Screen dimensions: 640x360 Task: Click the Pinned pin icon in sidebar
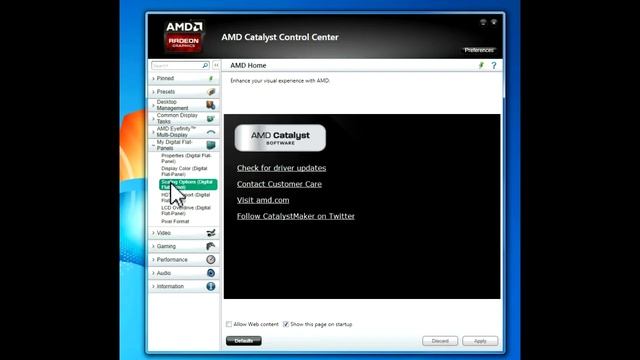click(211, 78)
